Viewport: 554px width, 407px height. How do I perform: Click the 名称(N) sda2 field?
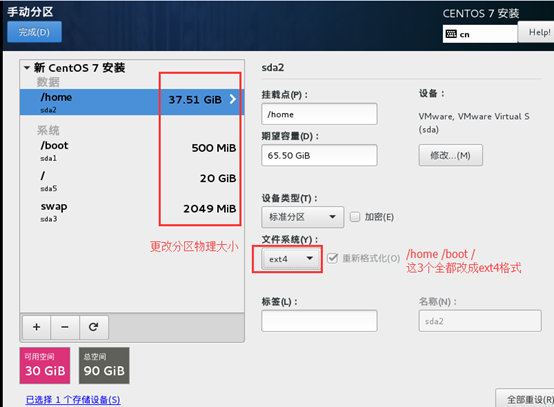[x=480, y=321]
